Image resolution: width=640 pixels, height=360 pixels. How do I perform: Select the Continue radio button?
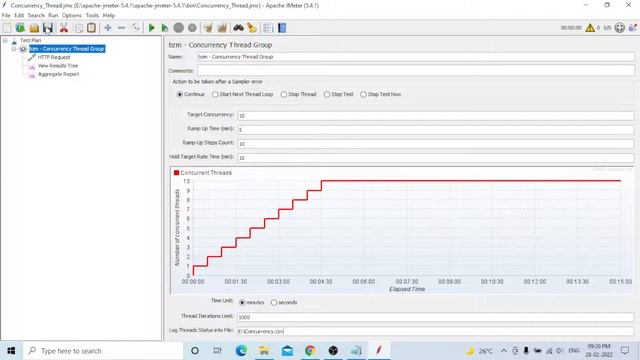click(x=180, y=94)
